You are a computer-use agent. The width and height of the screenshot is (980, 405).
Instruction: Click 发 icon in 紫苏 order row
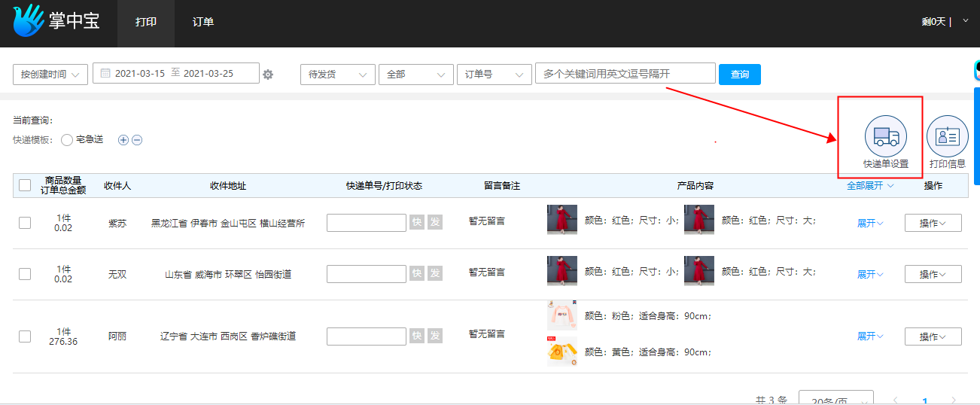click(x=435, y=222)
